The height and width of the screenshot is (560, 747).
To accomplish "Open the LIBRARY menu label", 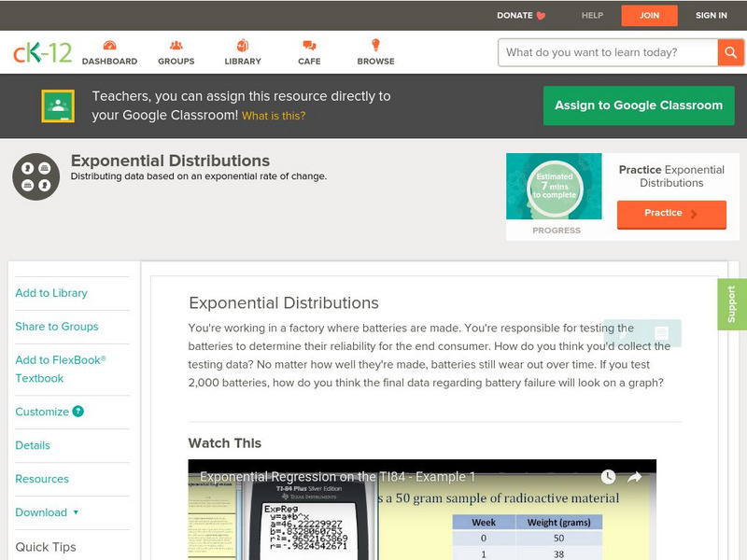I will coord(243,62).
